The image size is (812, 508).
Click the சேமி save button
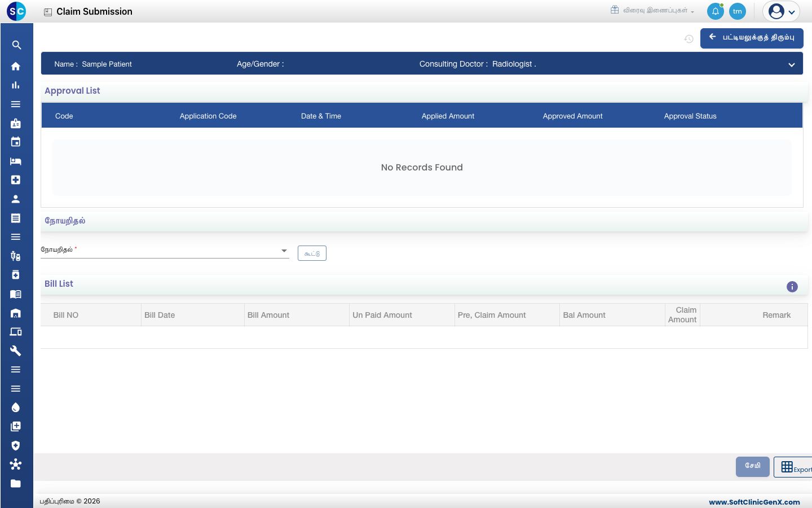click(x=752, y=466)
